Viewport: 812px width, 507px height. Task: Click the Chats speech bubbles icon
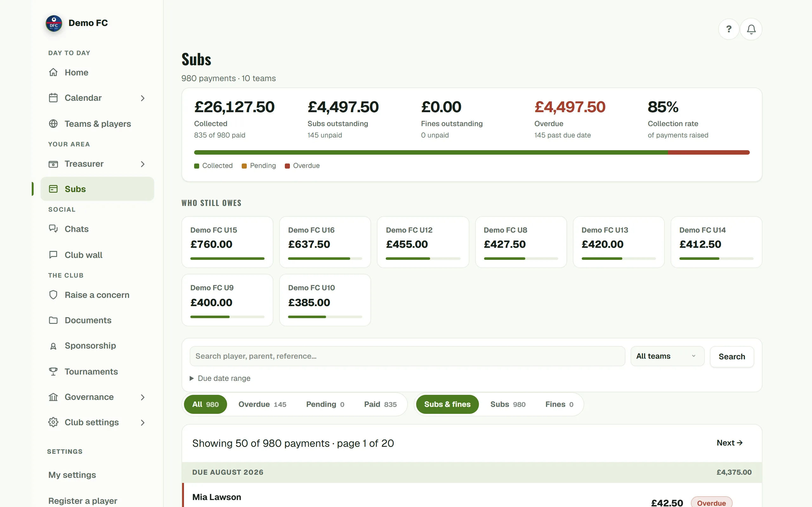53,229
